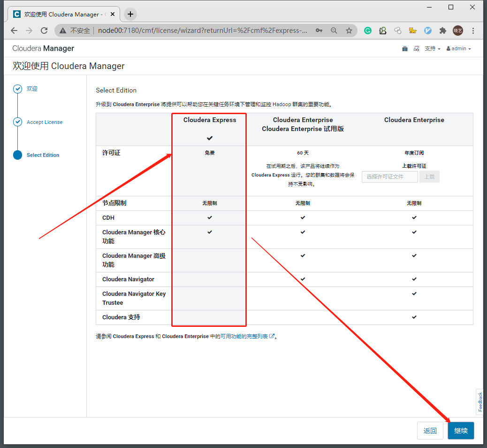Image resolution: width=487 pixels, height=448 pixels.
Task: Open the Feedback side tab
Action: coord(480,402)
